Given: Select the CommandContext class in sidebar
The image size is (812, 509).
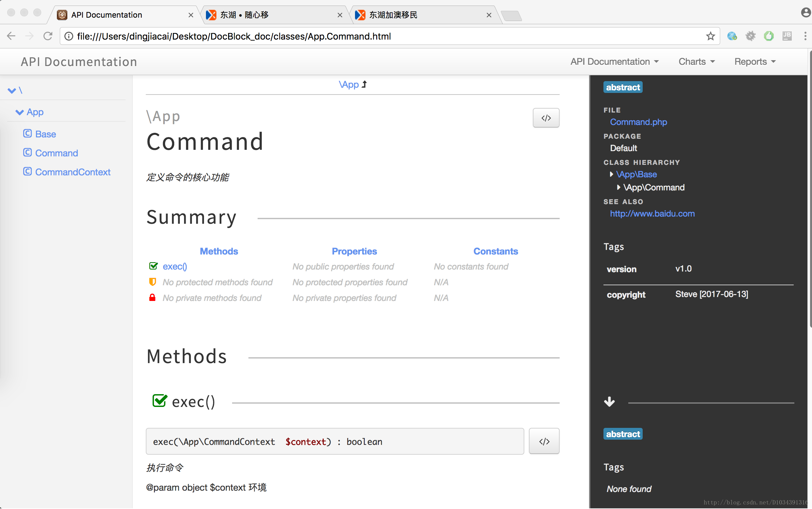Looking at the screenshot, I should 73,172.
